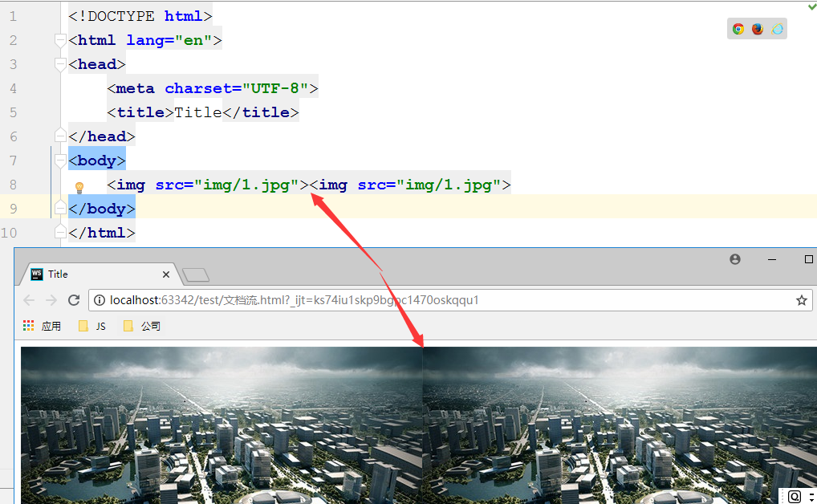
Task: Click the yellow lightbulb intention icon
Action: tap(79, 188)
